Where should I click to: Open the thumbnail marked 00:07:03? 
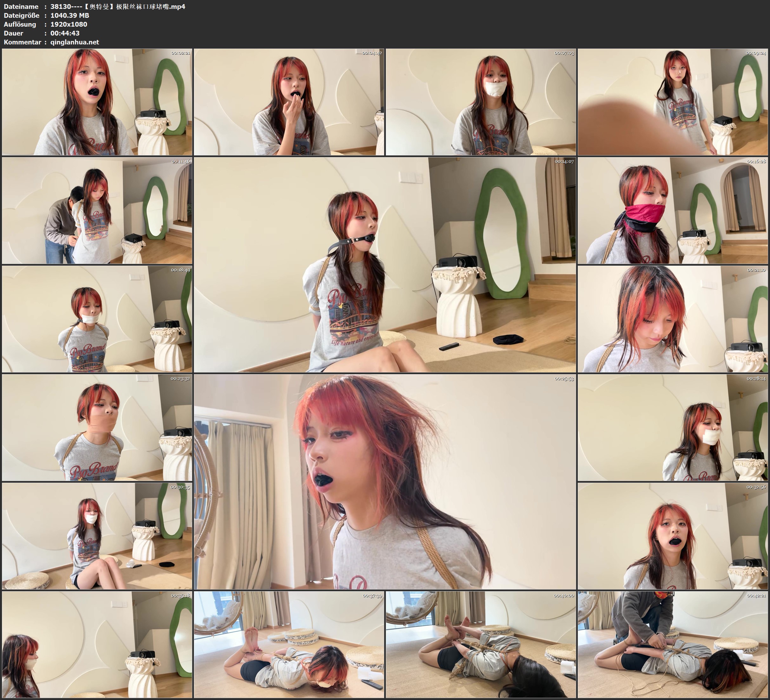(481, 102)
